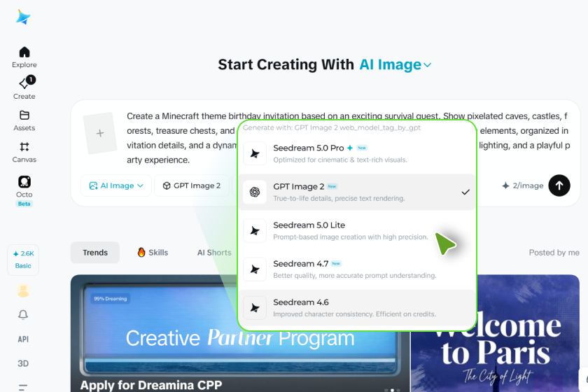Click the Seedream 4.6 star icon
588x392 pixels.
point(255,307)
